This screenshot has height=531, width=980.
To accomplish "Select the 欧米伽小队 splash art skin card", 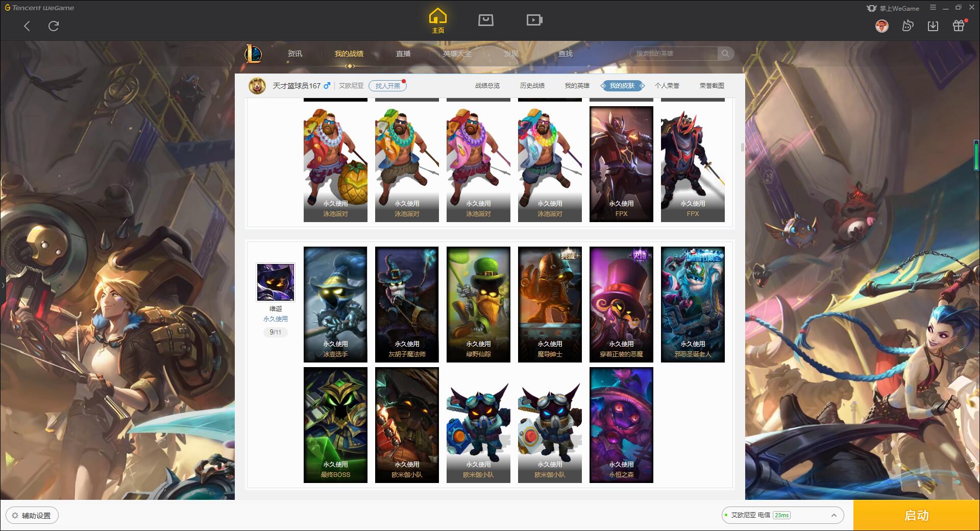I will [407, 425].
